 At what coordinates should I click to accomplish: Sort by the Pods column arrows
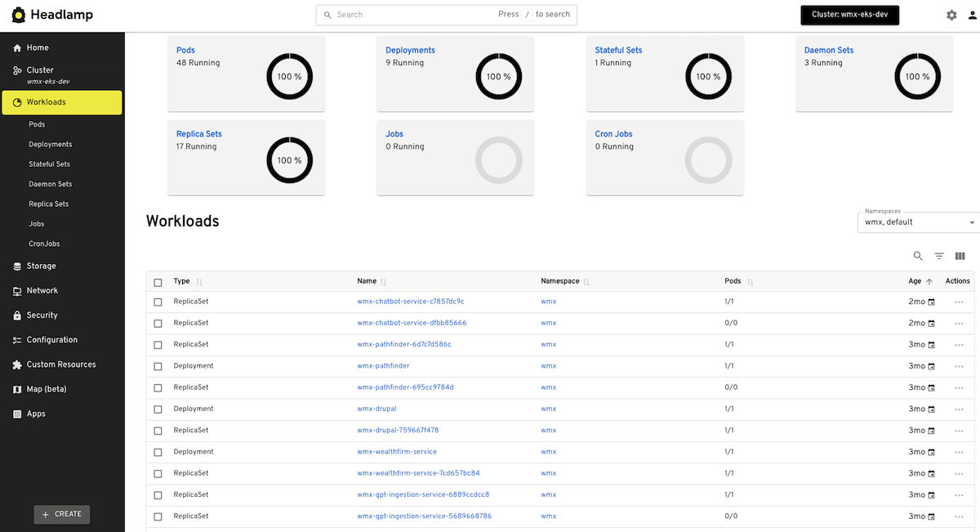[x=751, y=282]
